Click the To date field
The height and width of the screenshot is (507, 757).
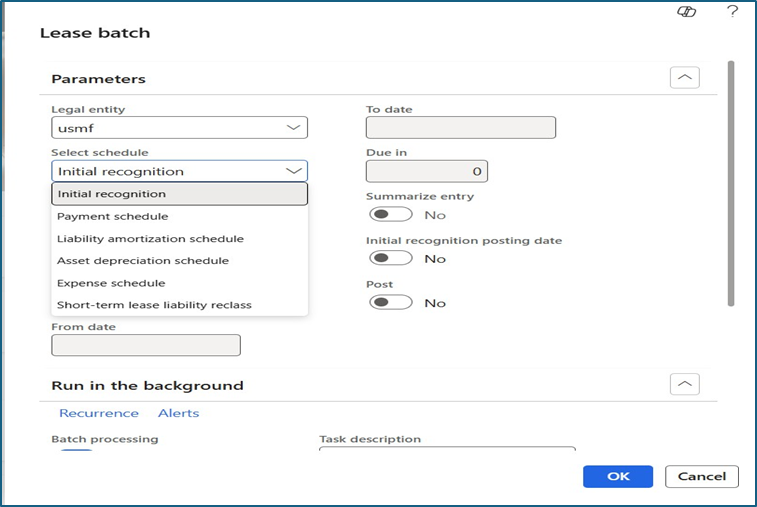click(460, 128)
